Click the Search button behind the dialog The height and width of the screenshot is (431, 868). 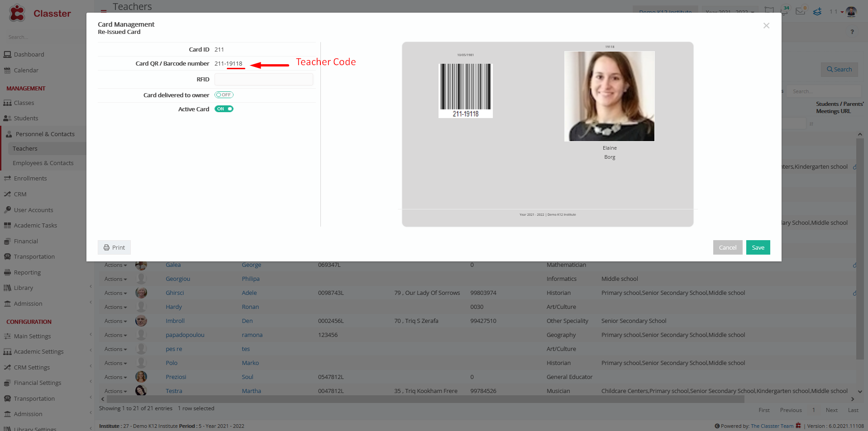tap(839, 69)
